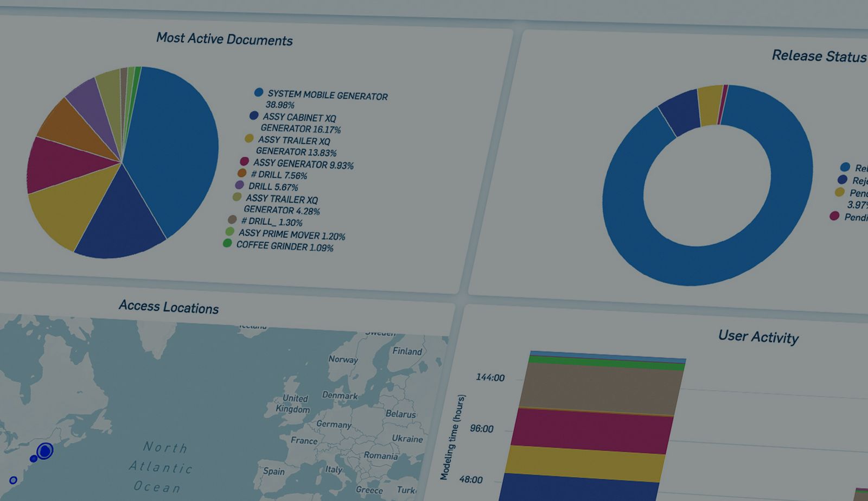Viewport: 868px width, 501px height.
Task: Select the Pending magenta legend marker
Action: [834, 216]
